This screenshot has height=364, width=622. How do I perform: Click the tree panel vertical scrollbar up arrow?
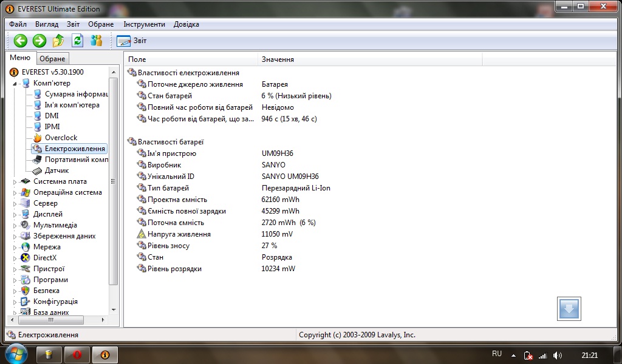114,72
